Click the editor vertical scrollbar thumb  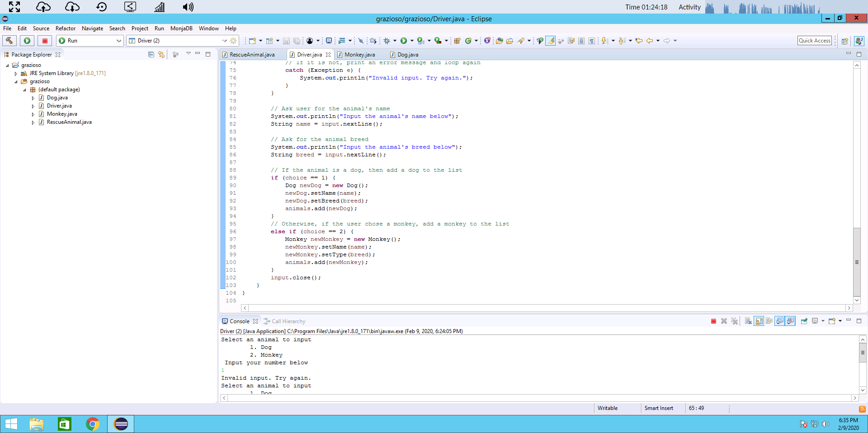coord(857,262)
